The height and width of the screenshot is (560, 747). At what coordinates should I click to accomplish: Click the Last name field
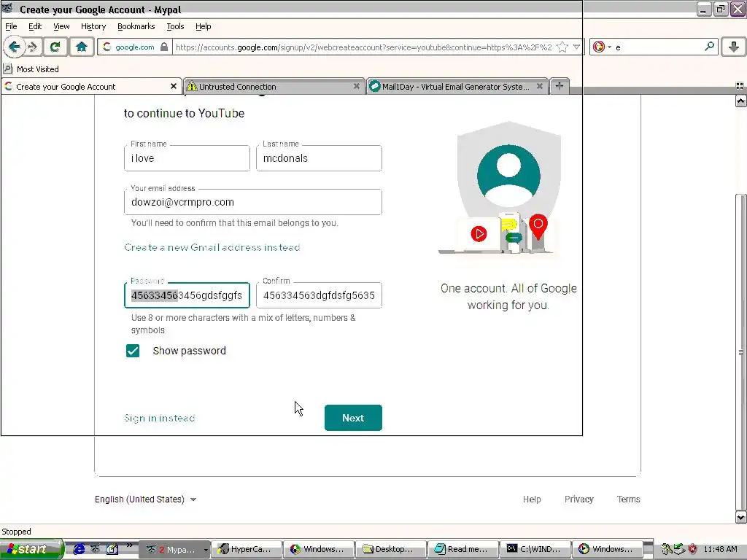tap(319, 158)
